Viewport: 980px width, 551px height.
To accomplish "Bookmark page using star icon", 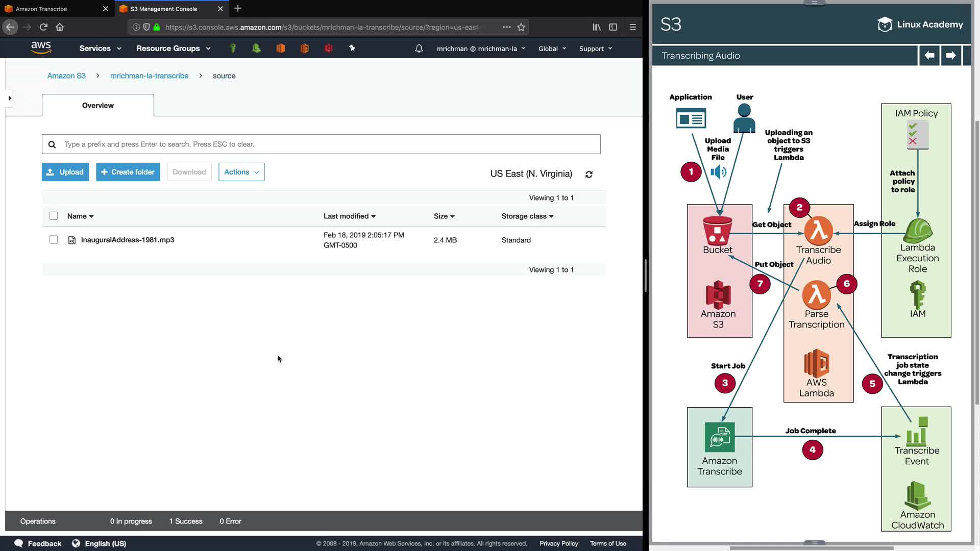I will coord(521,27).
